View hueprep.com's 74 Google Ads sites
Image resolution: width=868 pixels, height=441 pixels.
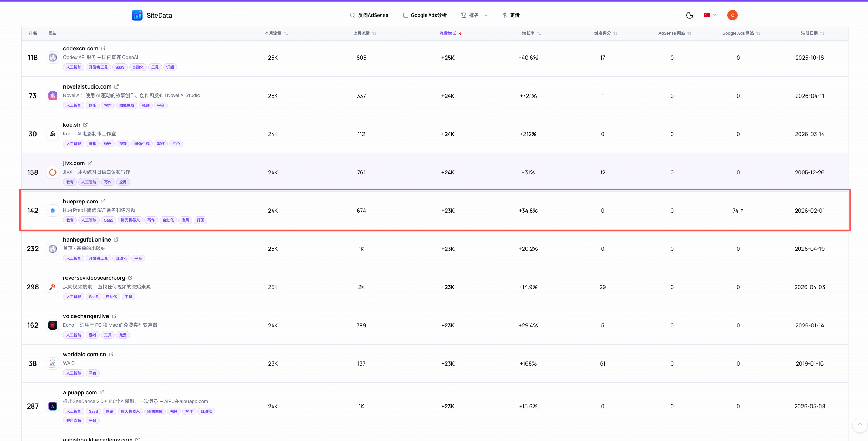[x=738, y=211]
